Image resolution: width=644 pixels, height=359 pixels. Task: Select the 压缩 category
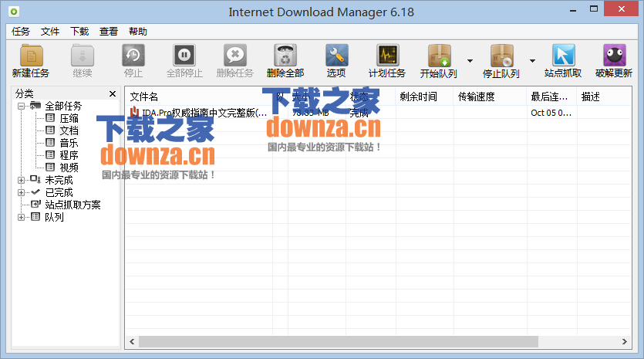(x=69, y=118)
